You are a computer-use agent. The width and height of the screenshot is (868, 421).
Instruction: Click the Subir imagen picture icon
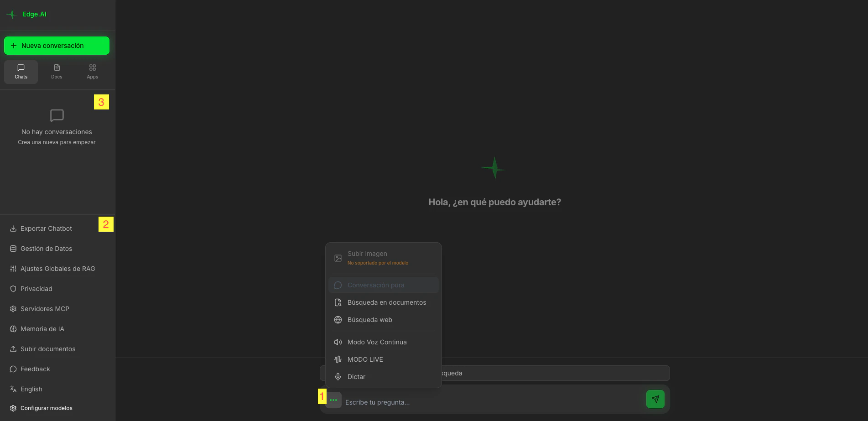click(x=338, y=258)
